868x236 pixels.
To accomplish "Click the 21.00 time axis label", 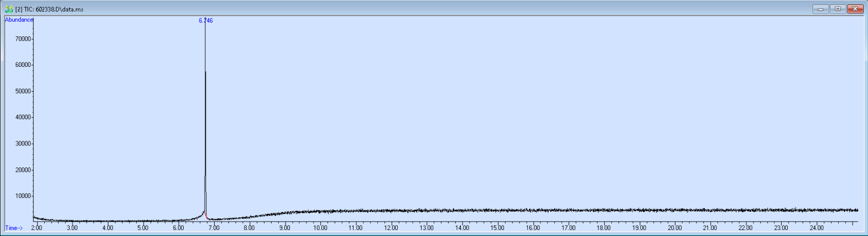I will coord(710,228).
